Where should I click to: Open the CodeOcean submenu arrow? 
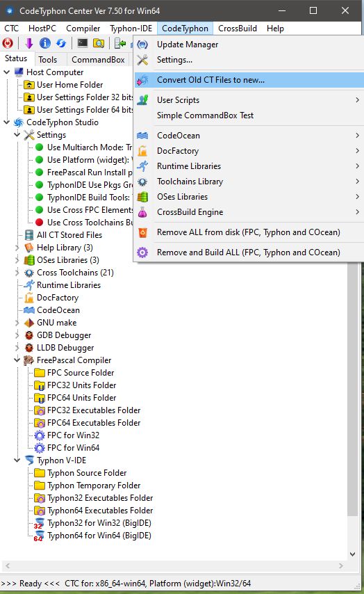[x=357, y=135]
